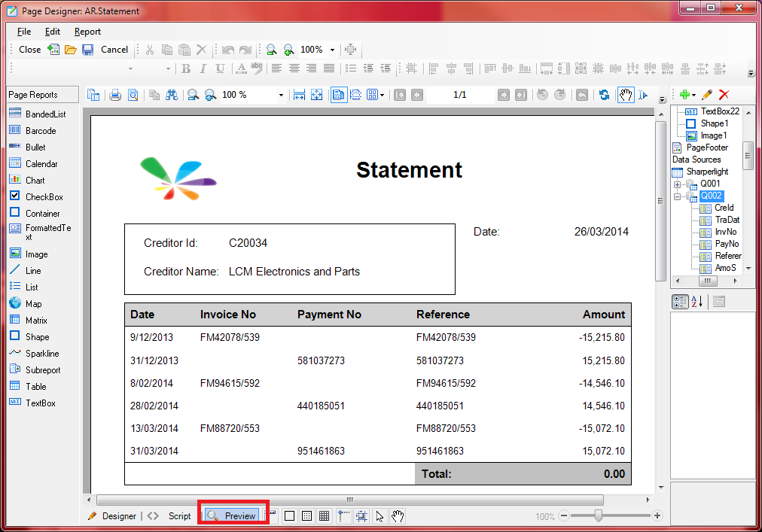Image resolution: width=762 pixels, height=532 pixels.
Task: Select the Subreport report item
Action: coord(35,369)
